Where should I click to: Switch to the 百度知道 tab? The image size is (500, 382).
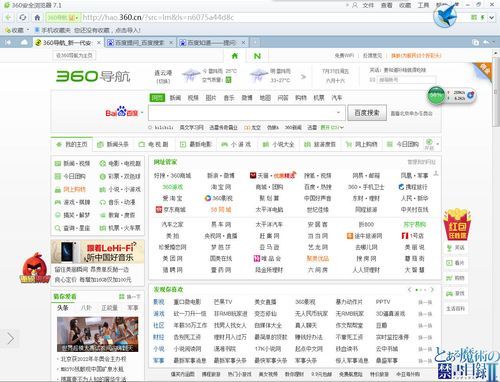pyautogui.click(x=212, y=43)
